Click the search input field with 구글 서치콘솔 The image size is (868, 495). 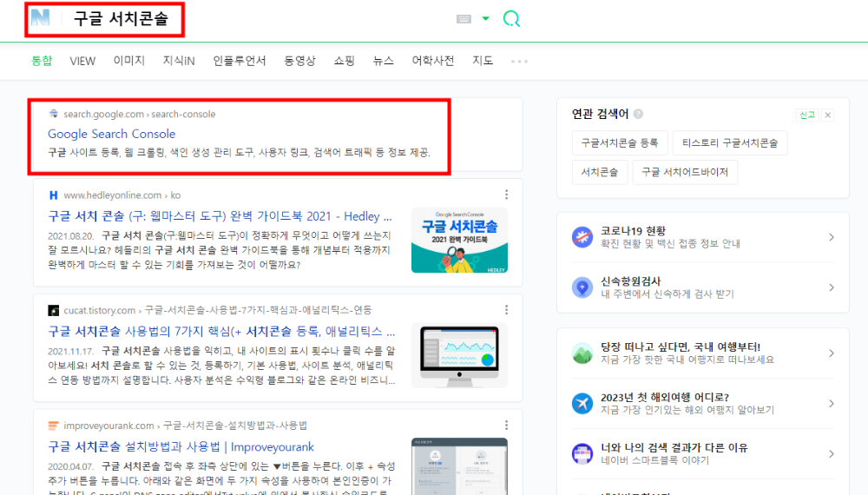(x=121, y=18)
